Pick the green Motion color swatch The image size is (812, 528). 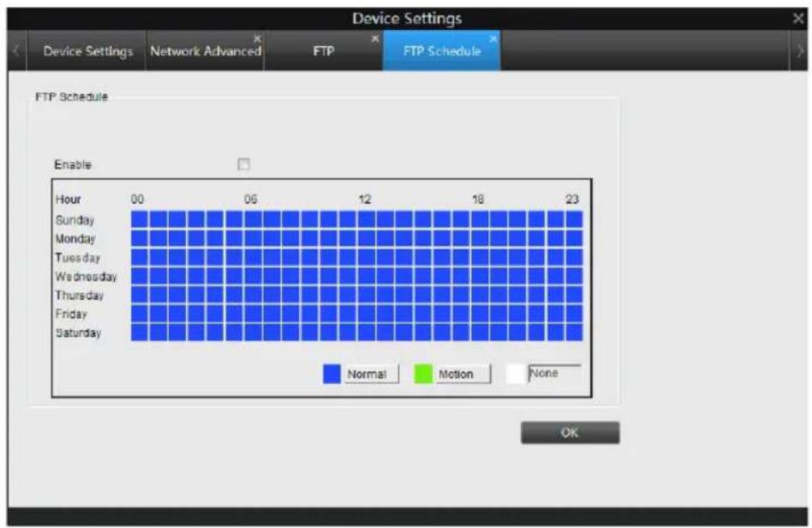(423, 373)
